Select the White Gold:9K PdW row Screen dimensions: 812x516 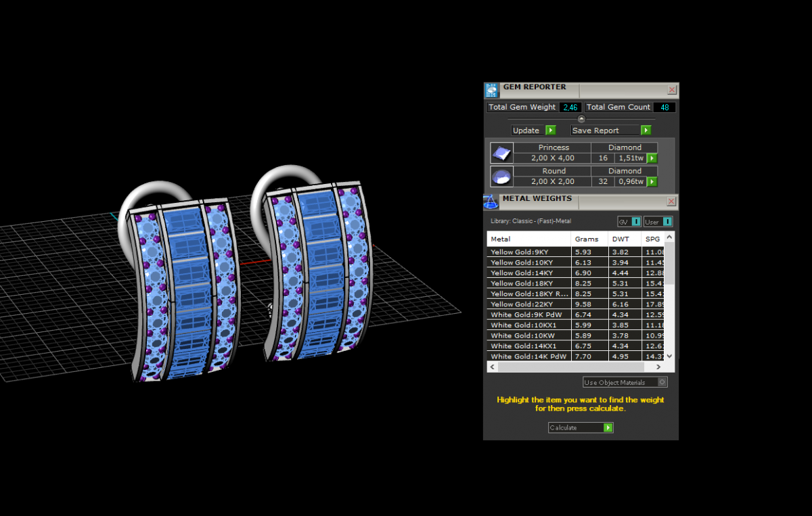click(x=576, y=314)
